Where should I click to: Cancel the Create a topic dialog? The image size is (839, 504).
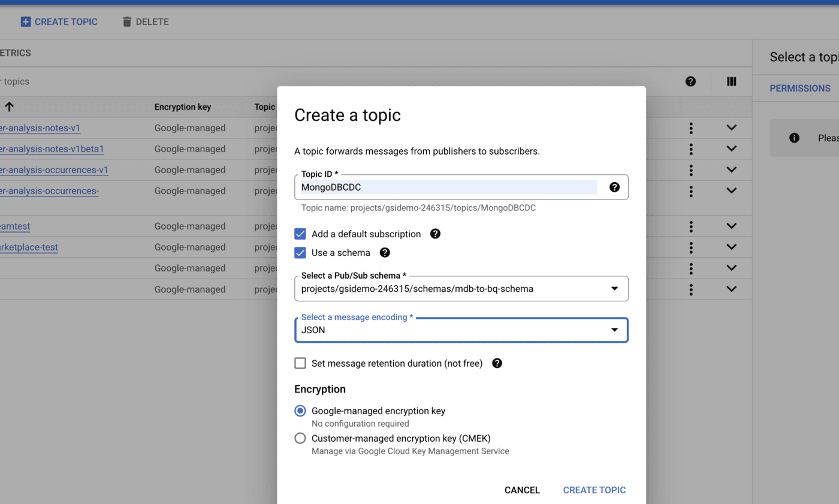pos(522,490)
